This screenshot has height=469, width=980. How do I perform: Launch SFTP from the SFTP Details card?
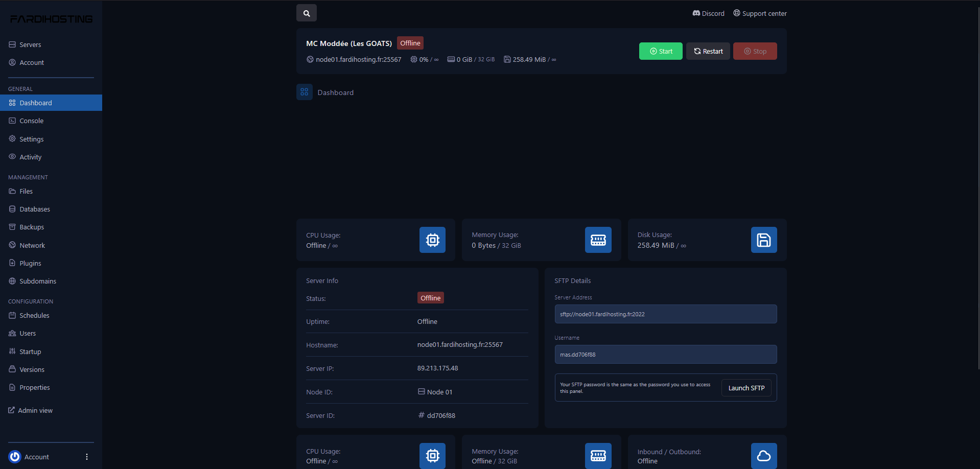coord(746,388)
